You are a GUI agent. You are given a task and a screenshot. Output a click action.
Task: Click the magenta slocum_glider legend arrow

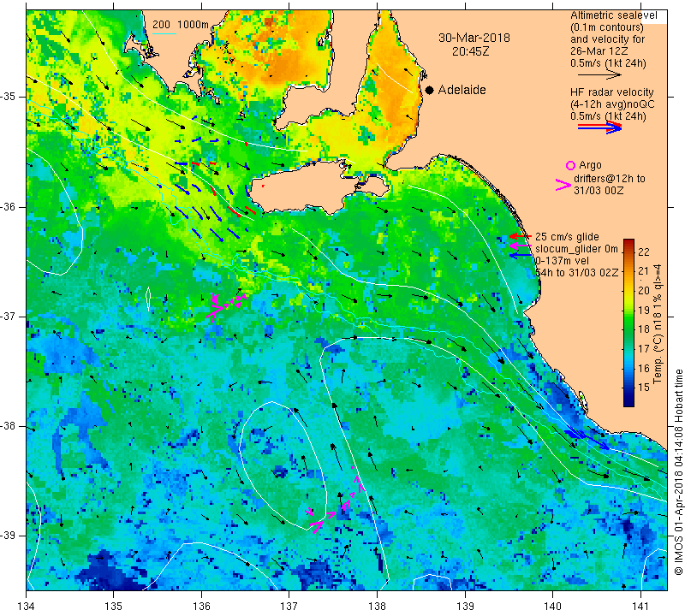pyautogui.click(x=520, y=246)
